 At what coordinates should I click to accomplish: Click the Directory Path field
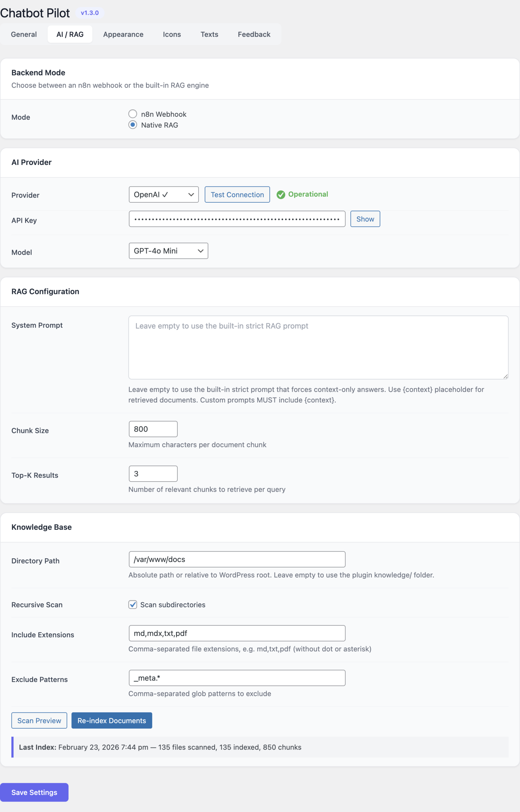237,559
